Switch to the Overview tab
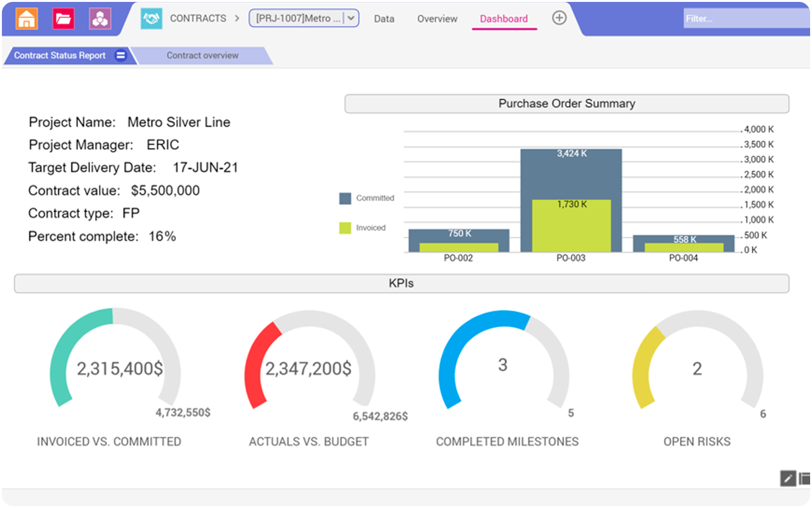The width and height of the screenshot is (812, 508). [x=437, y=19]
